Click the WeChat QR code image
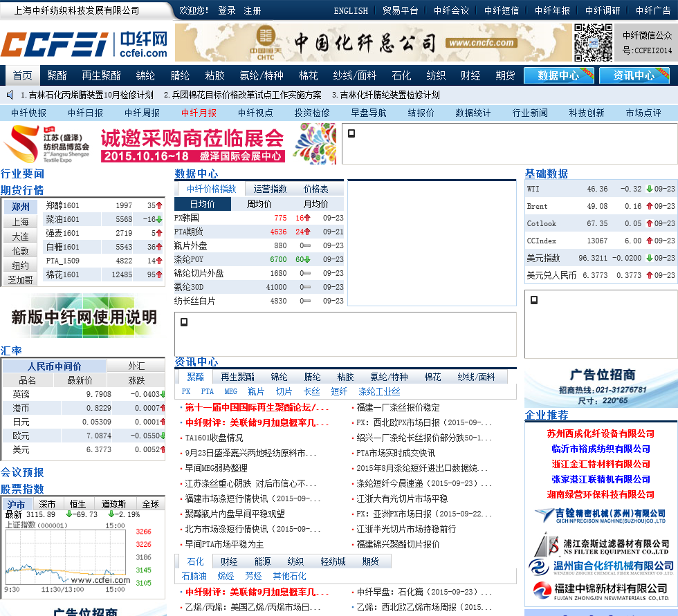This screenshot has height=616, width=678. point(594,42)
